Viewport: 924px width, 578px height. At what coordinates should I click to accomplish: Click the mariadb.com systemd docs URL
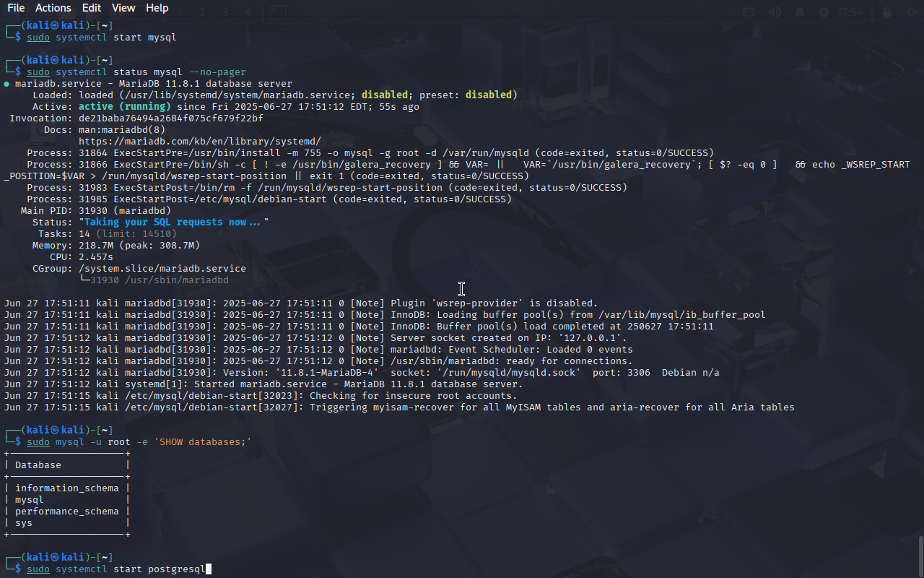(x=200, y=142)
